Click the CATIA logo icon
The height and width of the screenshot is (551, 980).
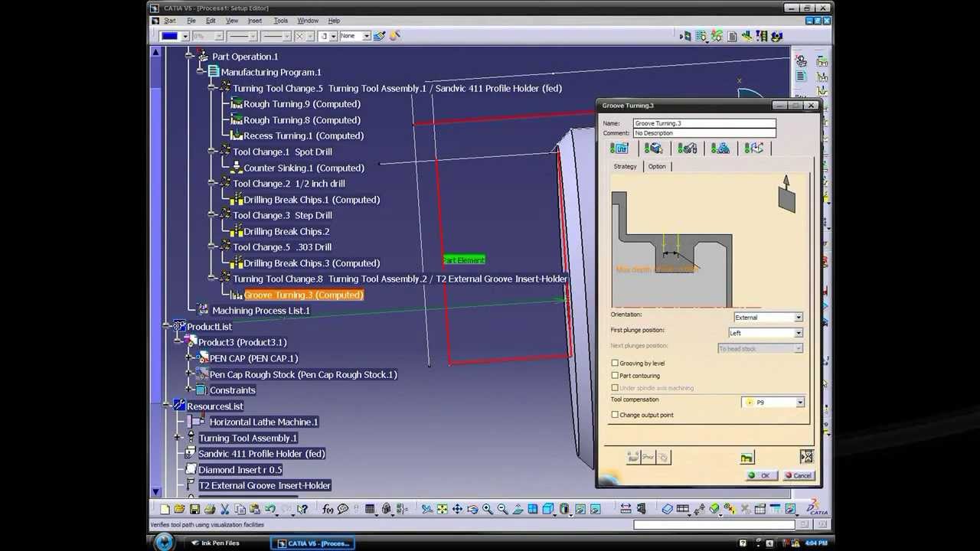tap(818, 507)
